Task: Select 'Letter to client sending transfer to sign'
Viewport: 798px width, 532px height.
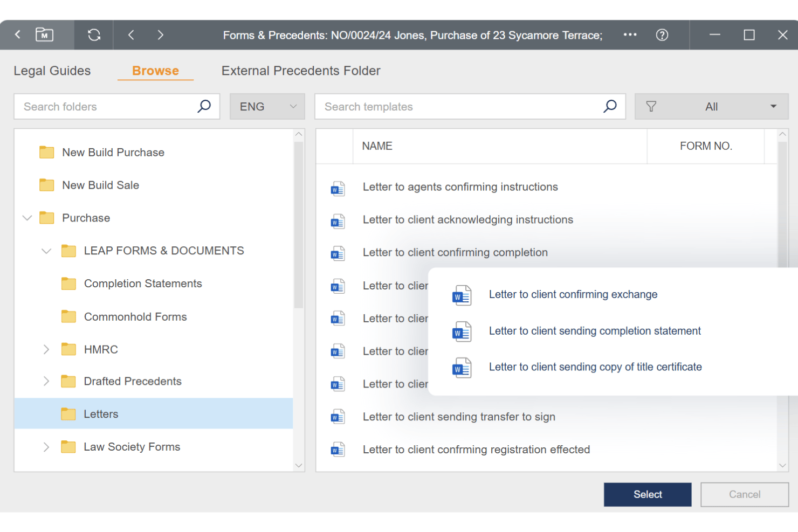Action: tap(459, 417)
